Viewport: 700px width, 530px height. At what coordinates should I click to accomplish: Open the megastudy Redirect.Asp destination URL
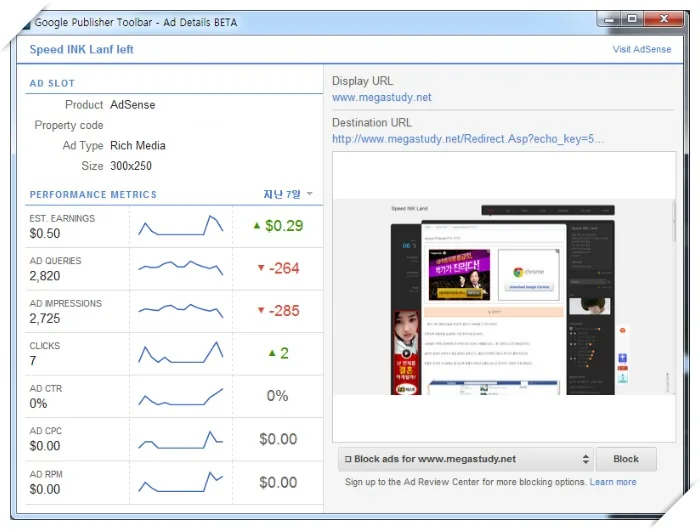[x=467, y=139]
